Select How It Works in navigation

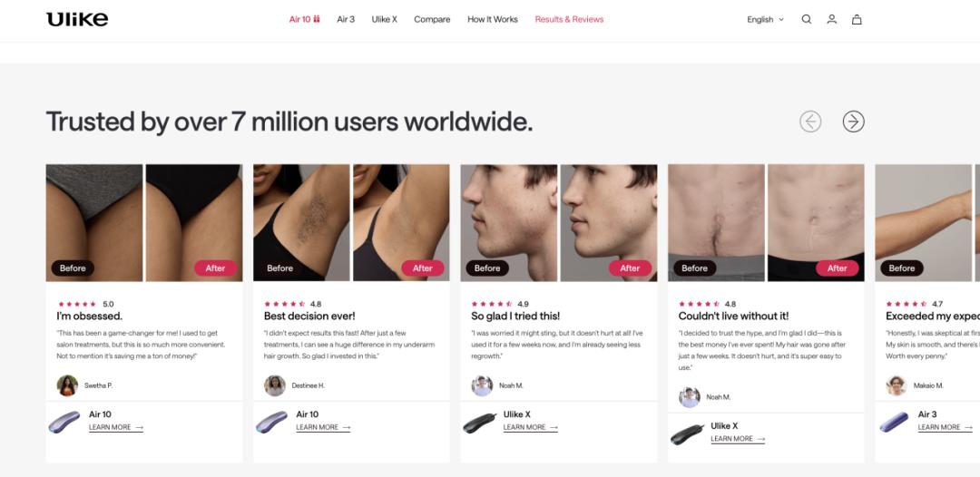[x=493, y=19]
